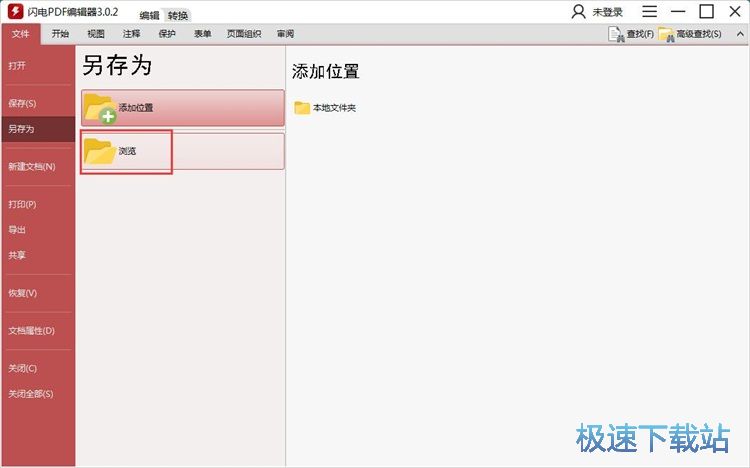750x468 pixels.
Task: Click the 本地文件夹 folder icon
Action: coord(302,108)
